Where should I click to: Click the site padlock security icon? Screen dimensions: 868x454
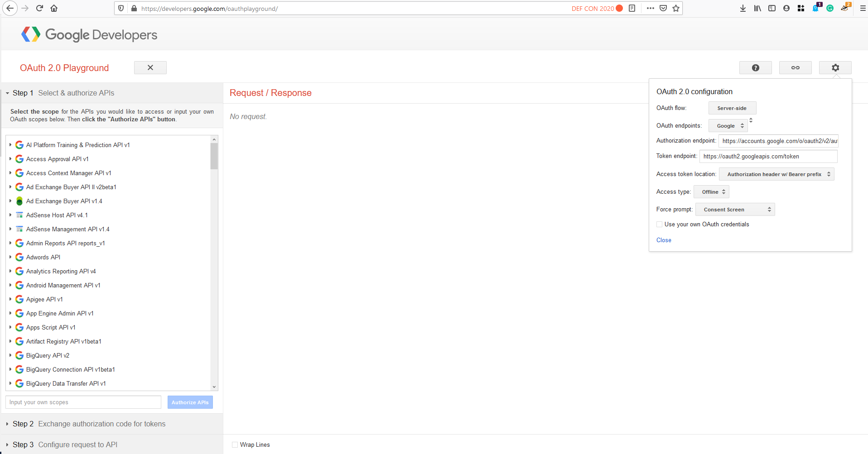[x=134, y=8]
